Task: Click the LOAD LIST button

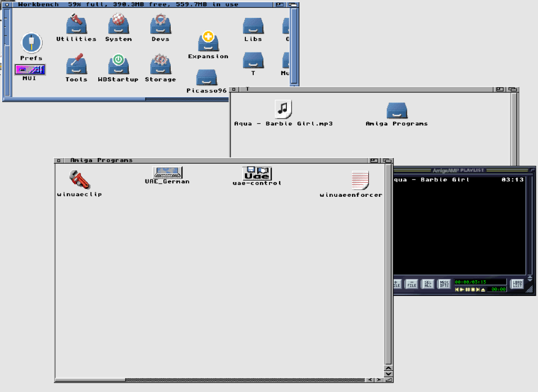Action: point(518,284)
